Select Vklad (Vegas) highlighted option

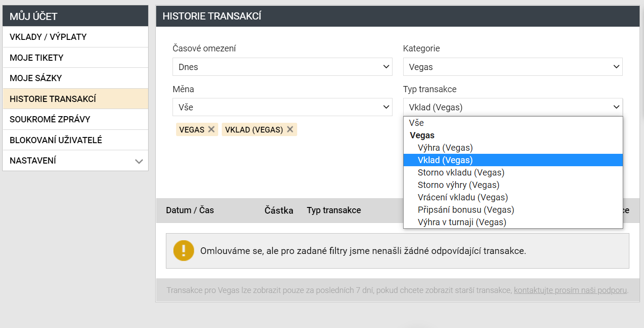point(445,160)
